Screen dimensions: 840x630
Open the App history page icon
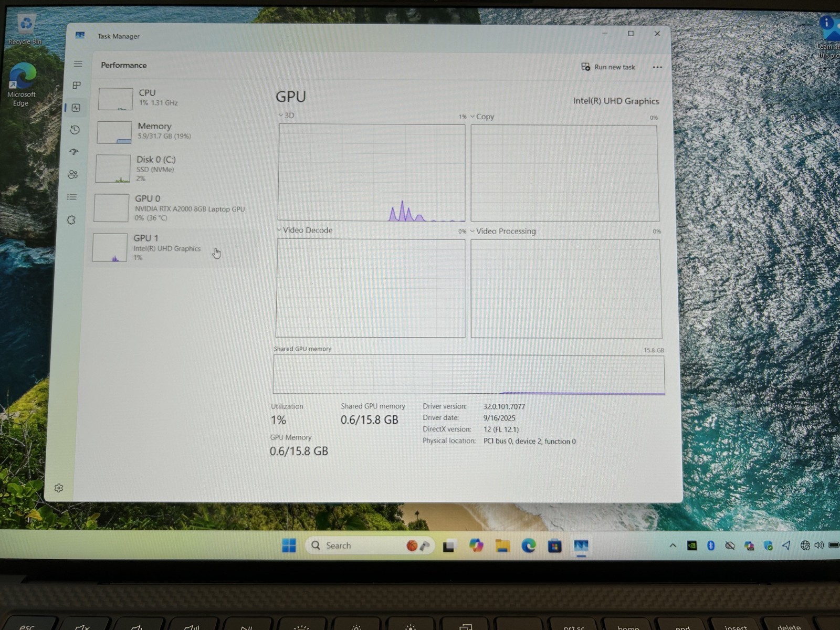tap(75, 130)
